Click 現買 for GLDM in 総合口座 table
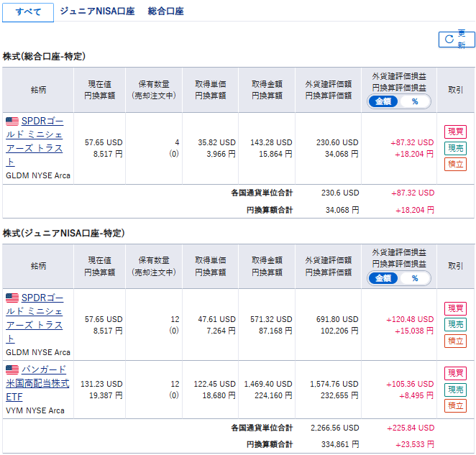Screen dimensions: 476x455 click(x=455, y=132)
